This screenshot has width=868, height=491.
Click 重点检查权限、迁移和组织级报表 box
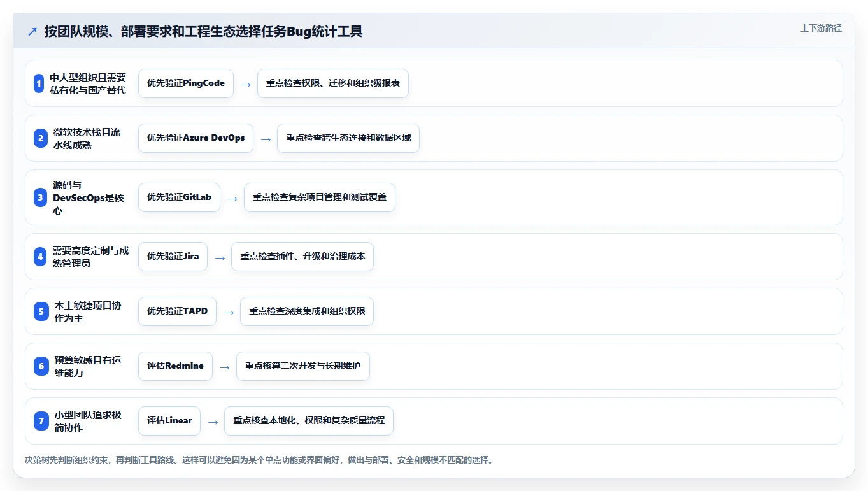[x=333, y=83]
